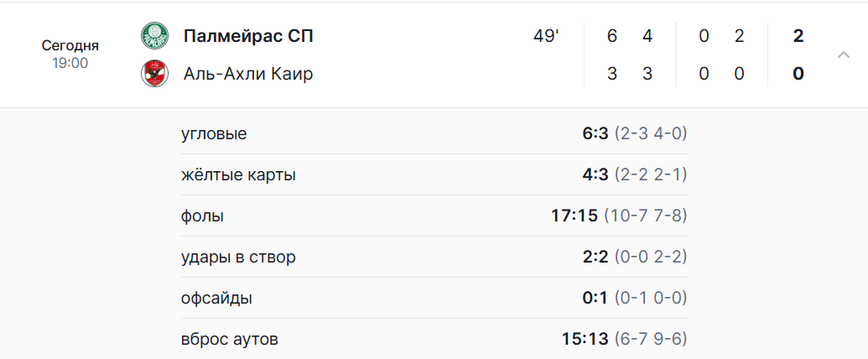Click the 6:3 corners value

point(595,134)
